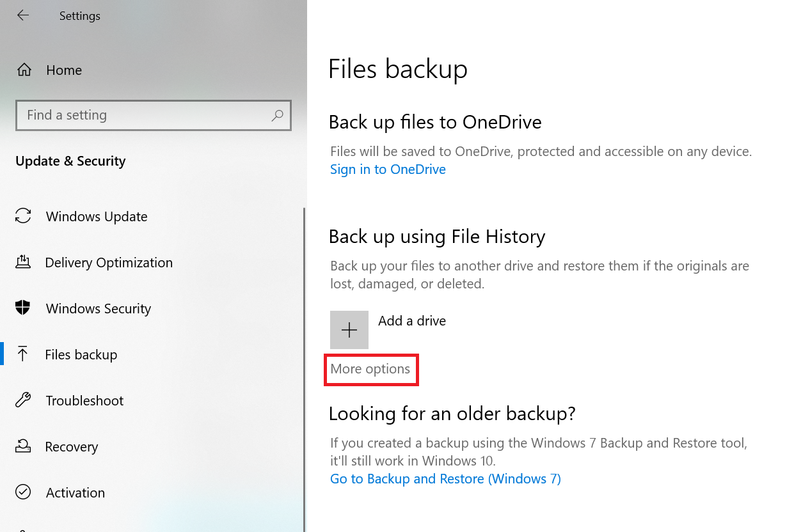Click Back up using File History heading
Screen dimensions: 794x532
(437, 237)
